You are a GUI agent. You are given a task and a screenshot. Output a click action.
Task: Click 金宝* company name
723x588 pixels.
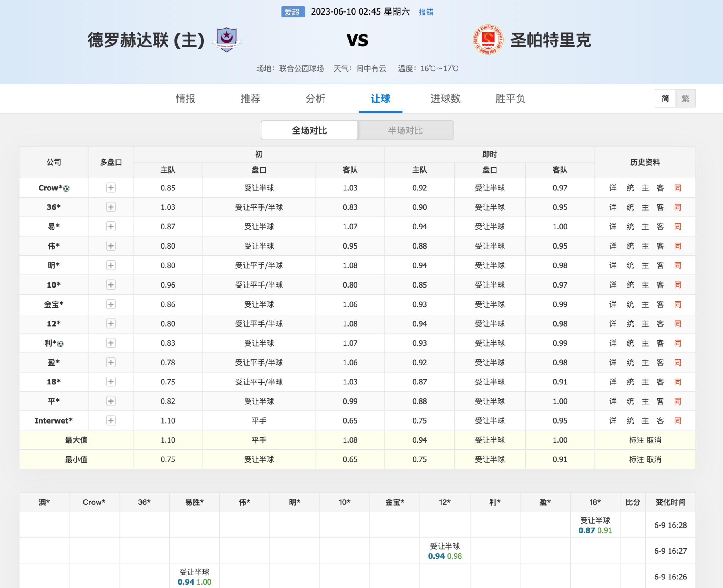click(54, 304)
